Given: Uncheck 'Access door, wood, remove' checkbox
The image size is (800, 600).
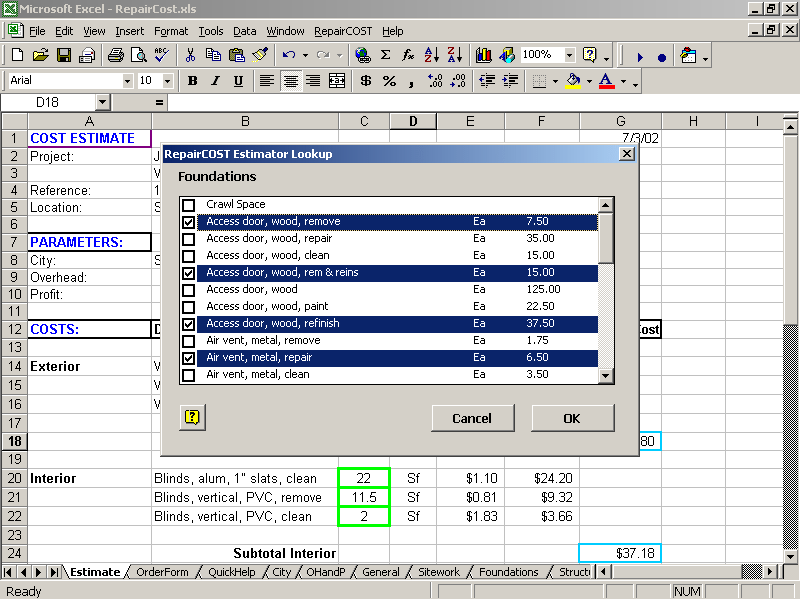Looking at the screenshot, I should click(x=189, y=222).
